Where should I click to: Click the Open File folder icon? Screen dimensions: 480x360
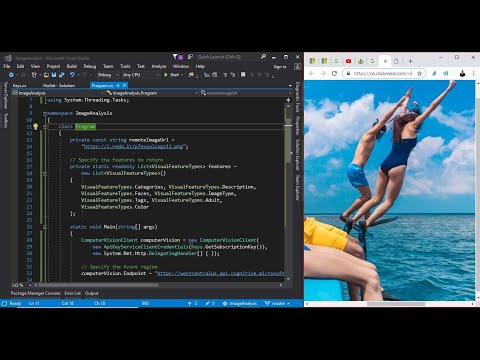[x=46, y=75]
